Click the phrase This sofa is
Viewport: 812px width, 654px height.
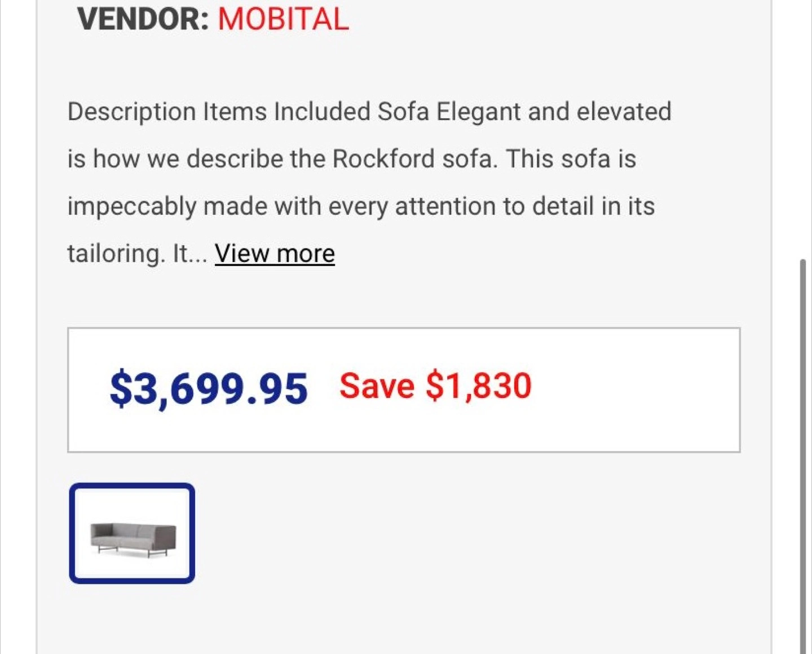point(571,159)
